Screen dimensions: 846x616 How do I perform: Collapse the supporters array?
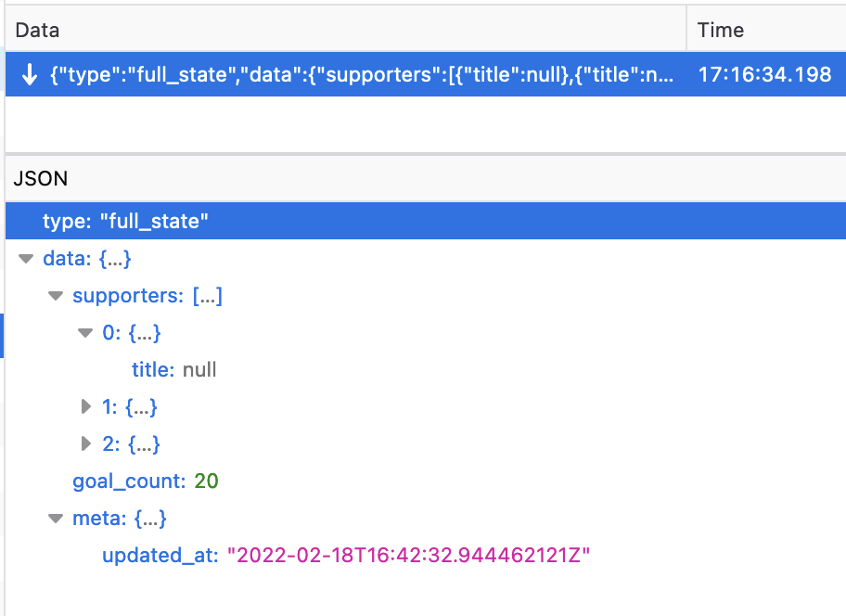pyautogui.click(x=56, y=295)
